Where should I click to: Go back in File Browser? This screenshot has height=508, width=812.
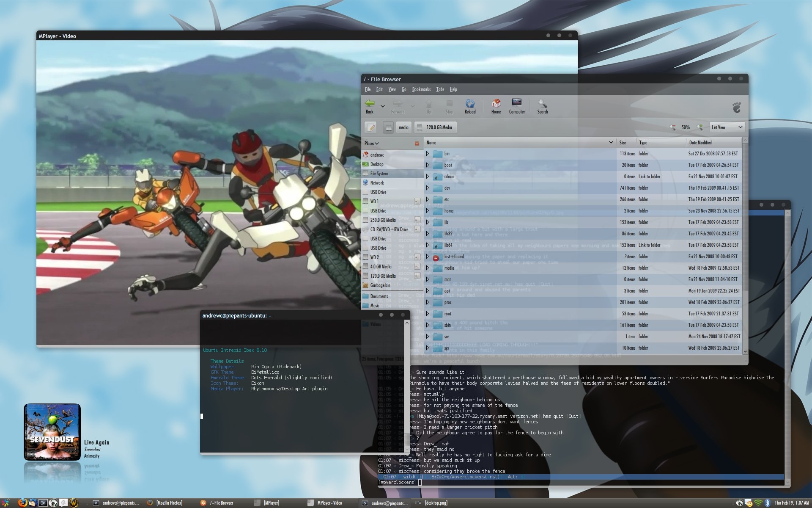tap(370, 106)
